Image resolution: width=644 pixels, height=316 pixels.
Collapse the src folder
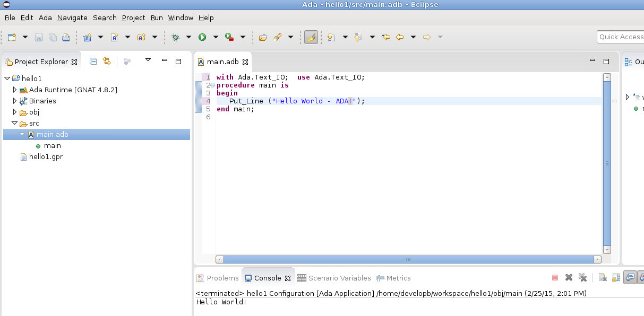click(x=14, y=123)
